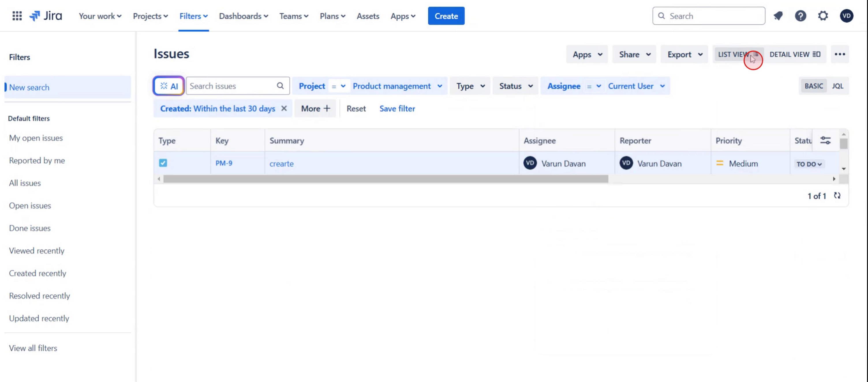Select the BASIC search mode
This screenshot has height=382, width=868.
pyautogui.click(x=814, y=86)
